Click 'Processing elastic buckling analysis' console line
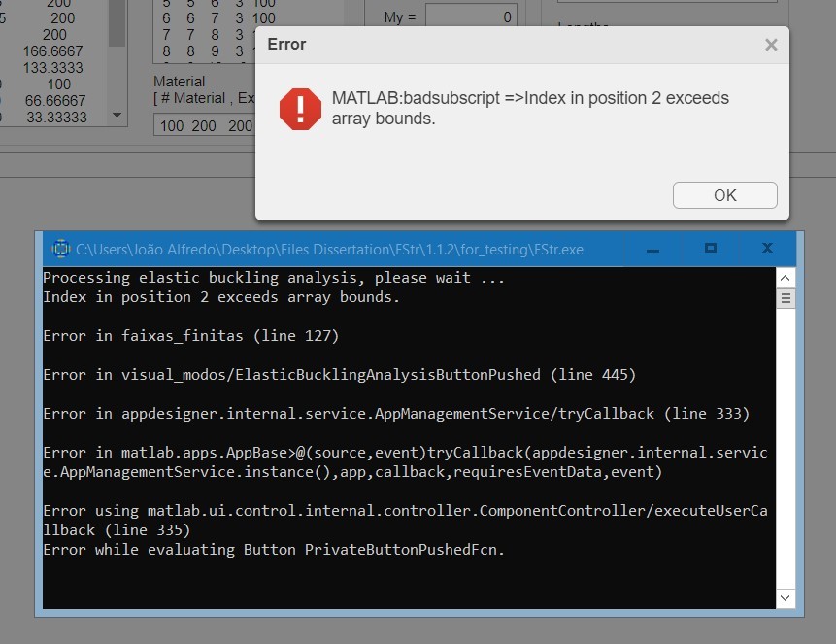Image resolution: width=836 pixels, height=644 pixels. 274,278
